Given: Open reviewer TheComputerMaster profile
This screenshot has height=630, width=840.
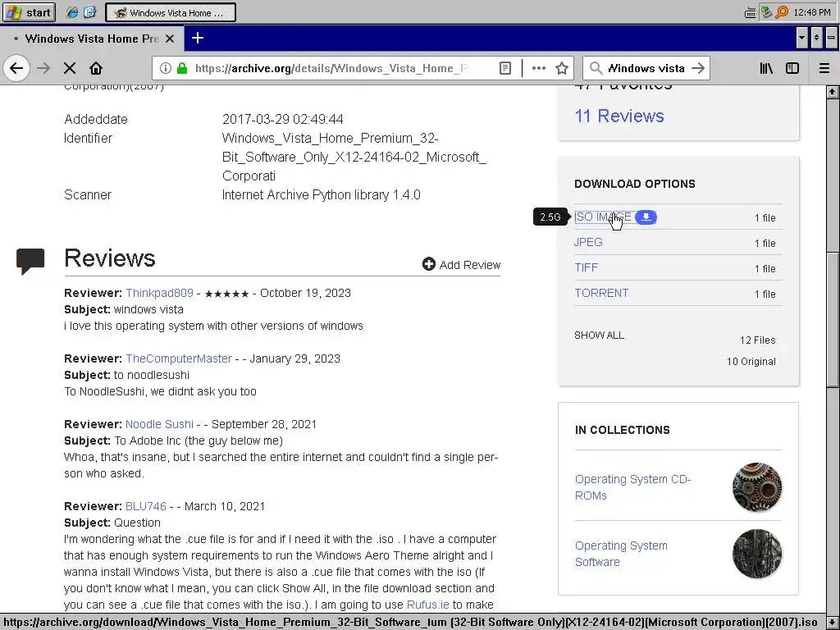Looking at the screenshot, I should (178, 358).
